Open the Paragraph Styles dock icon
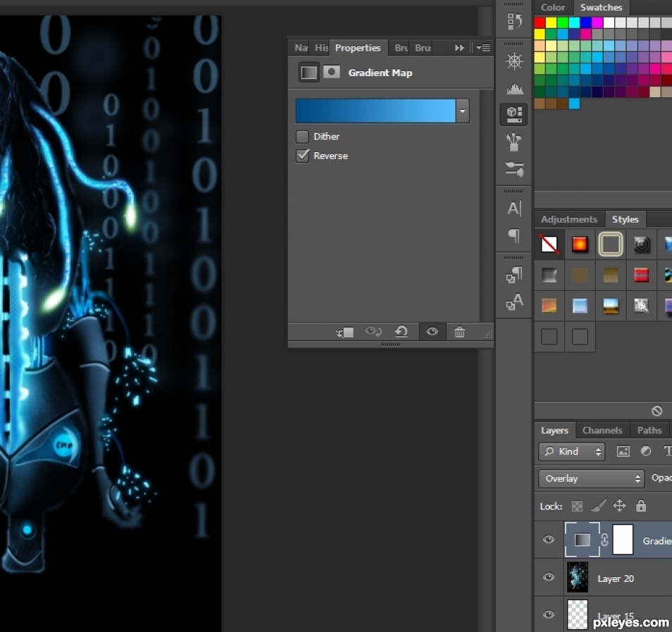The image size is (672, 632). pyautogui.click(x=514, y=275)
